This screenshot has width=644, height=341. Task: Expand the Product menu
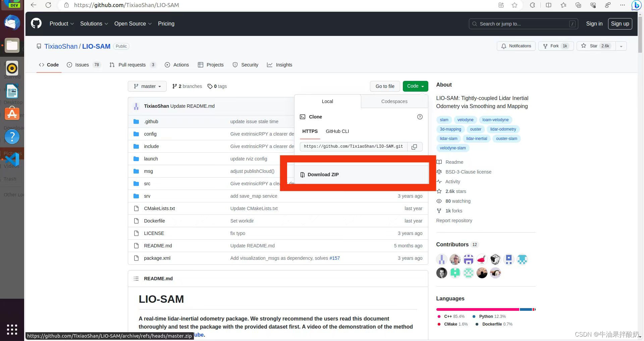pos(61,23)
